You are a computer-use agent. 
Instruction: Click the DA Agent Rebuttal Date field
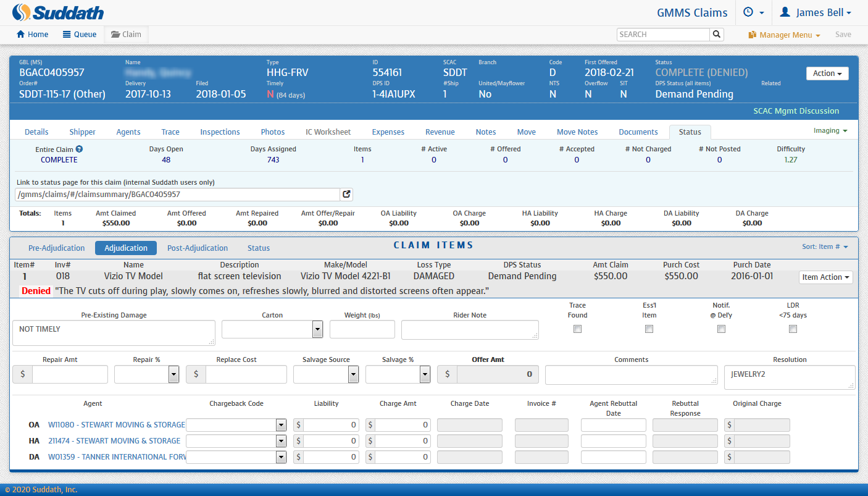[614, 457]
